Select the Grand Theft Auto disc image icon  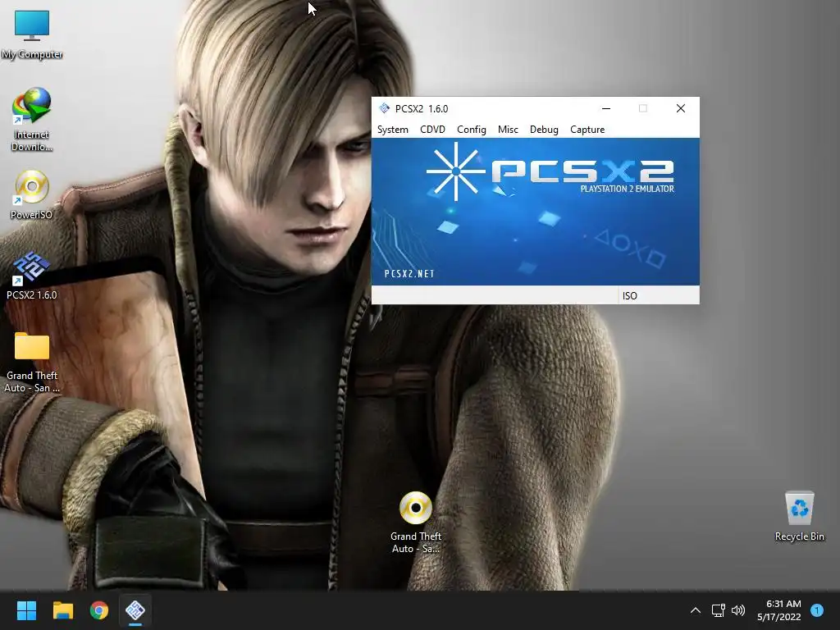pyautogui.click(x=416, y=523)
